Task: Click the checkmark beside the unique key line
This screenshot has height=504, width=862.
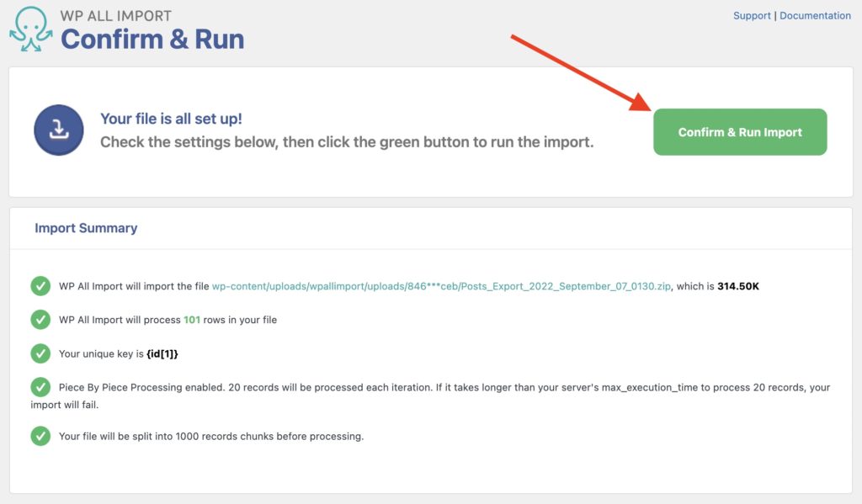Action: (x=40, y=353)
